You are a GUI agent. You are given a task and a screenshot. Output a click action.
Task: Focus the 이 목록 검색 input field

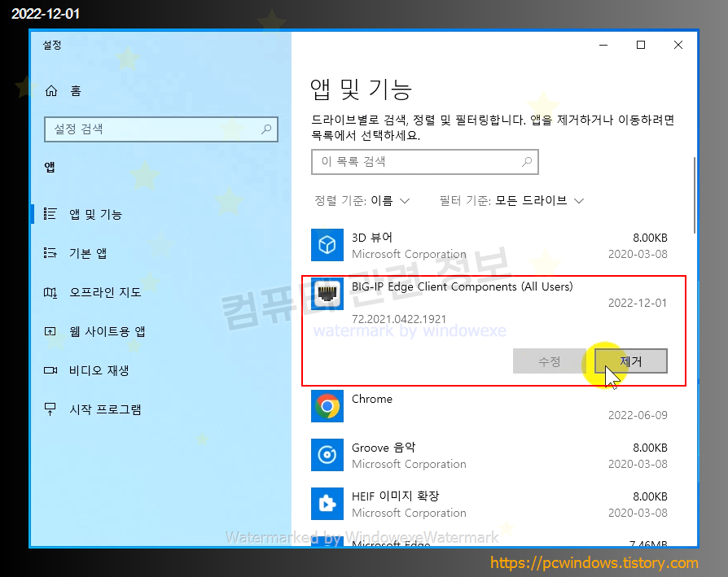pyautogui.click(x=425, y=162)
